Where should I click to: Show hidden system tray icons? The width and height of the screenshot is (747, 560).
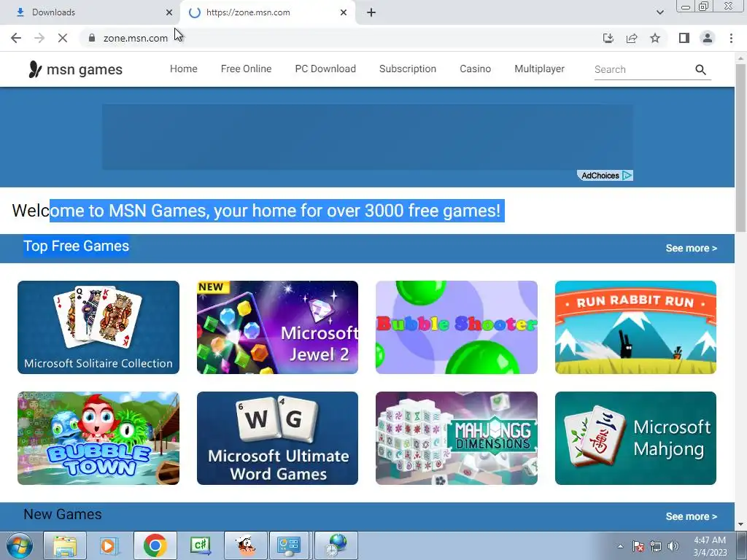620,546
